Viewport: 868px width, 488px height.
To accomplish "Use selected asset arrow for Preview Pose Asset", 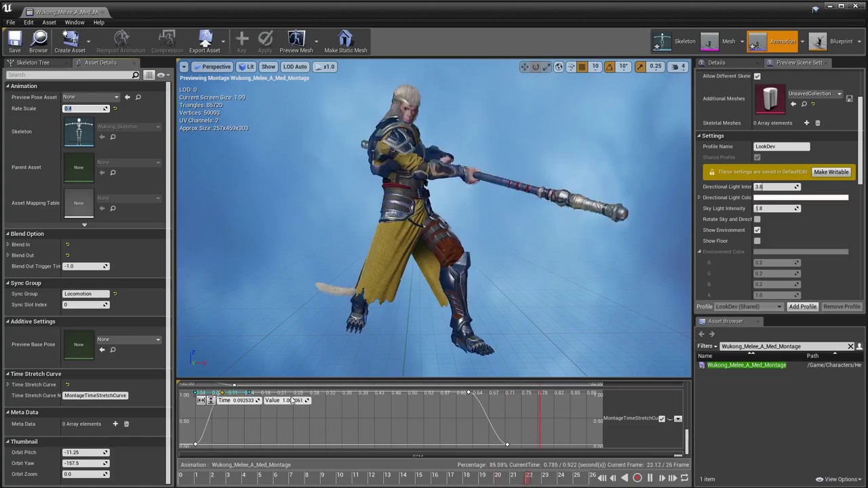I will click(x=127, y=97).
